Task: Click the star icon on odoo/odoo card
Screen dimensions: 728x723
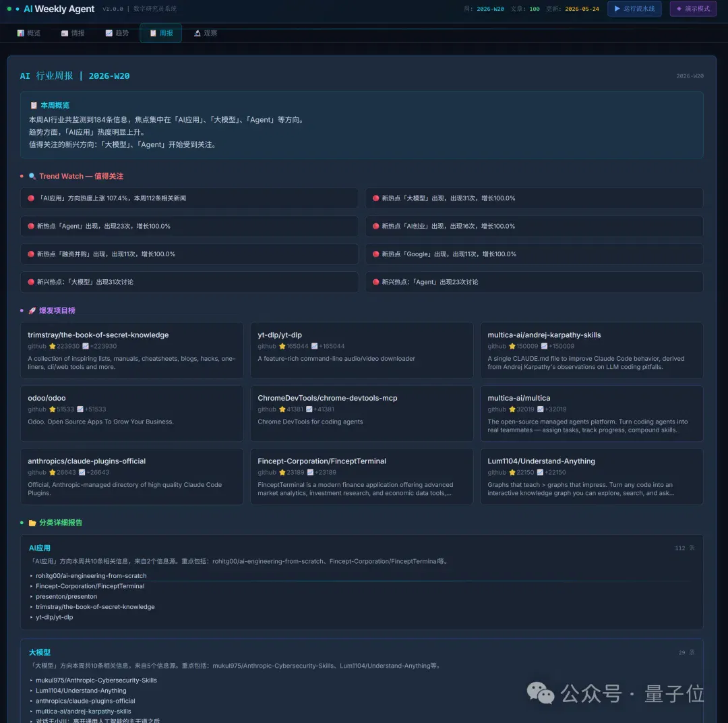Action: 53,409
